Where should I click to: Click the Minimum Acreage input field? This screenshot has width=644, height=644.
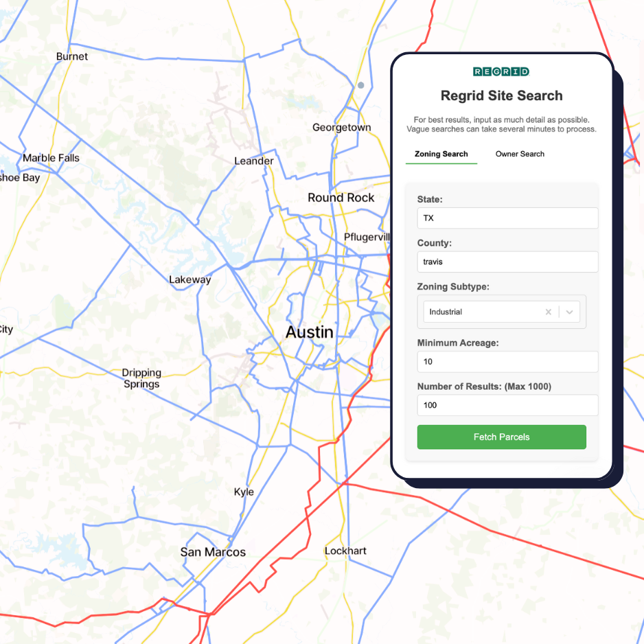tap(507, 361)
